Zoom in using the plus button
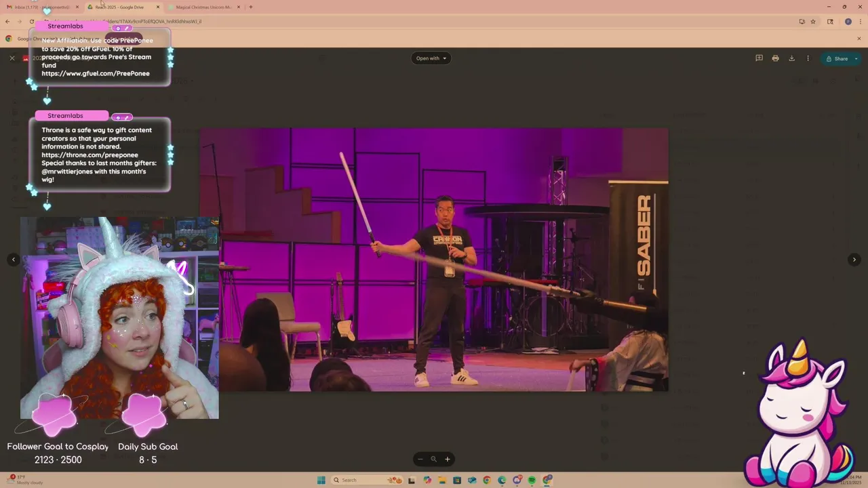Image resolution: width=868 pixels, height=488 pixels. click(x=448, y=460)
